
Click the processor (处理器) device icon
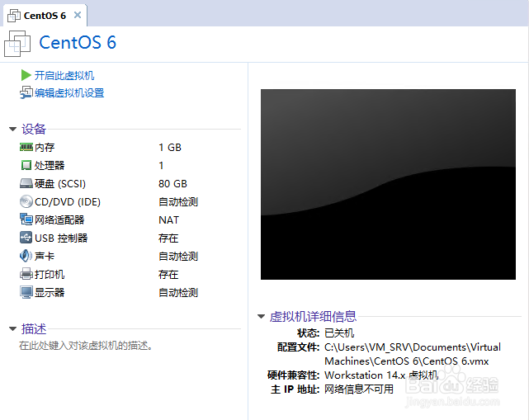tap(26, 165)
